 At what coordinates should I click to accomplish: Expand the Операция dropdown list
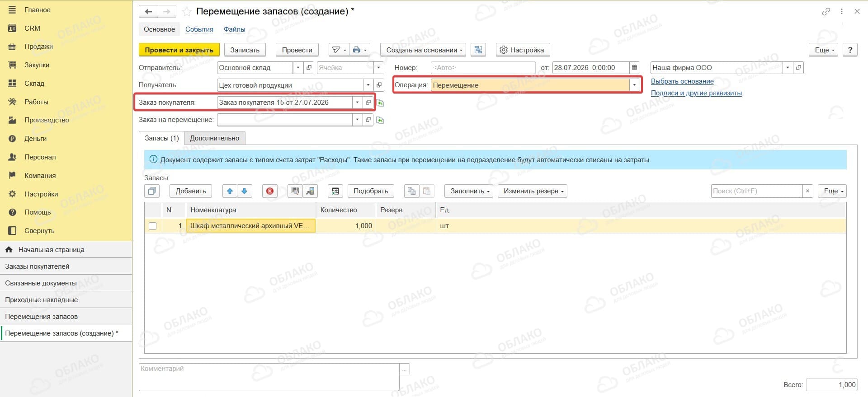click(x=635, y=85)
